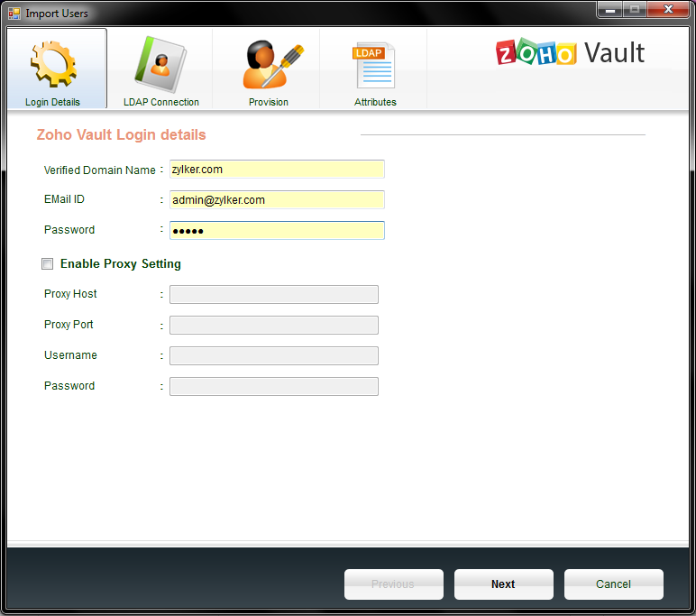Screen dimensions: 696x616
Task: Click the Zoho Vault logo
Action: (570, 53)
